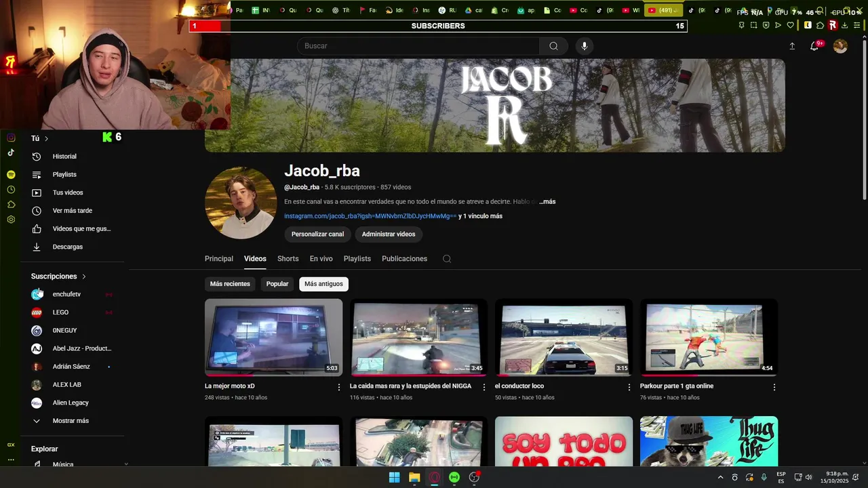Open YouTube notifications bell

point(814,46)
